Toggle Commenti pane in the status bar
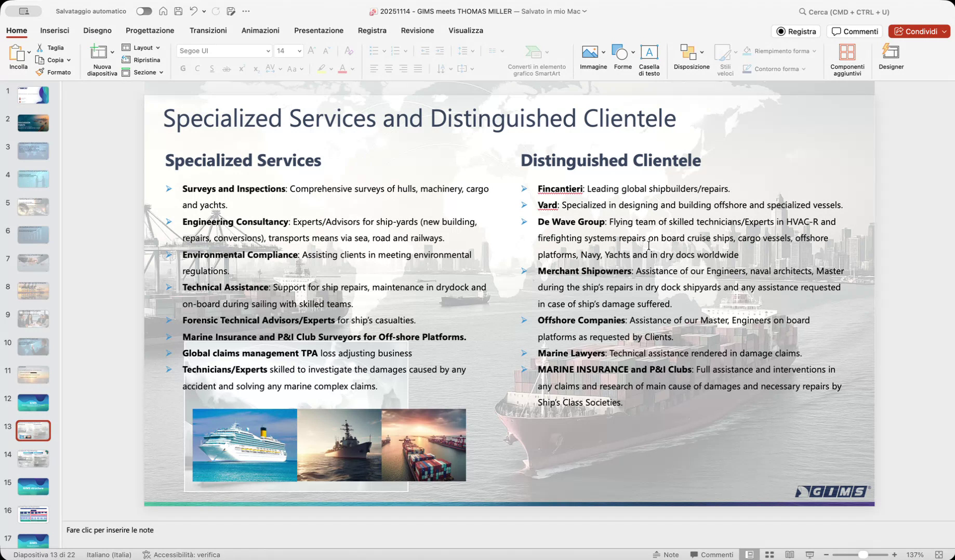955x560 pixels. pyautogui.click(x=711, y=555)
